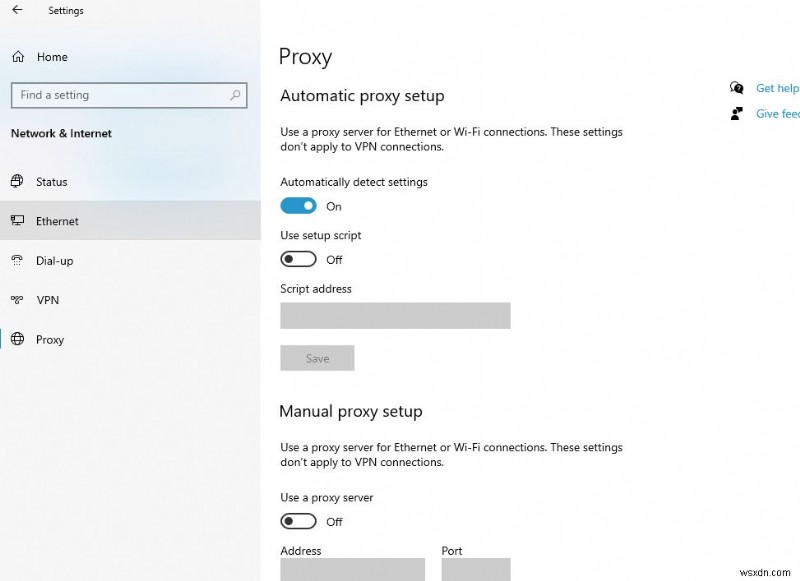Click the Give feedback link
This screenshot has height=581, width=800.
[x=777, y=113]
